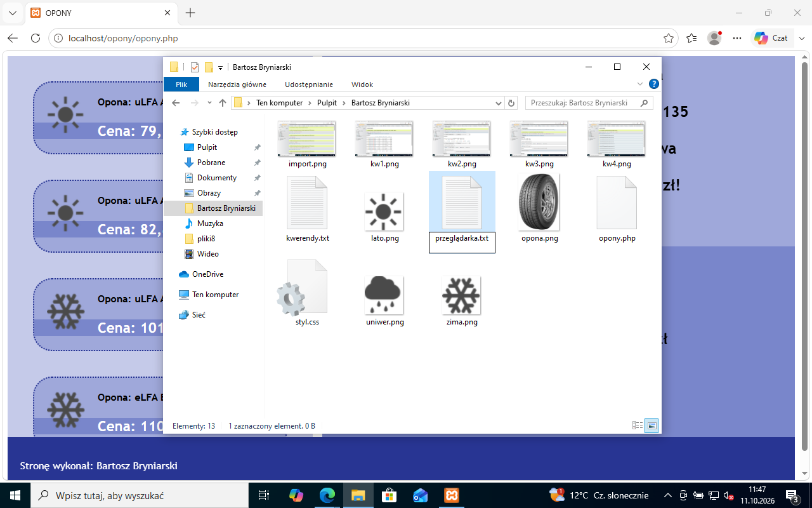
Task: Open Pobrane in the navigation pane
Action: 211,163
